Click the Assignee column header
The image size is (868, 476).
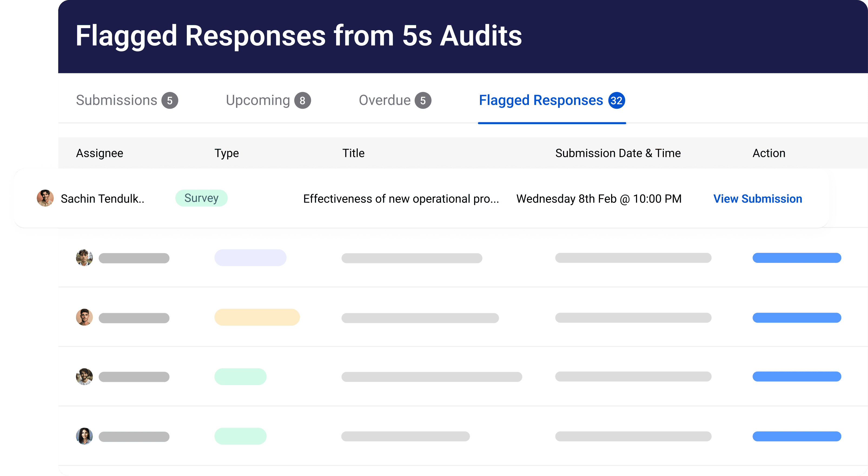100,153
